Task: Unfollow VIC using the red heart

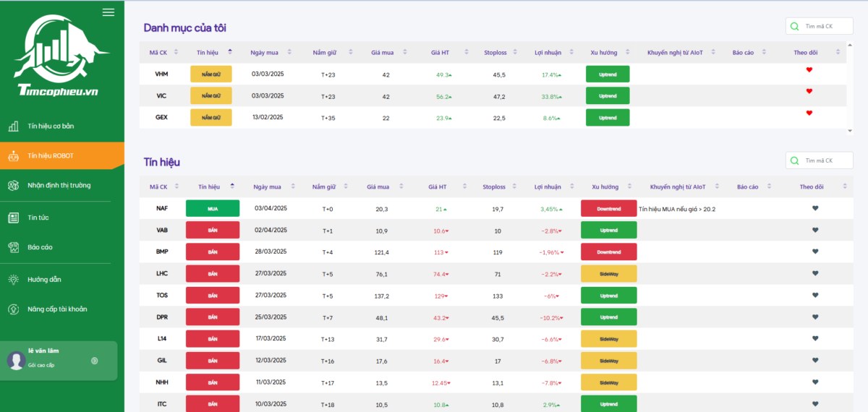Action: pos(809,91)
